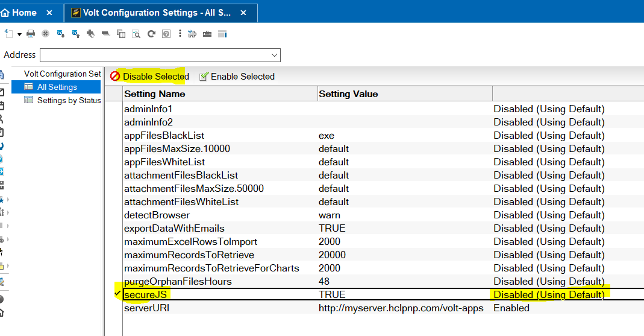This screenshot has height=336, width=644.
Task: Select the maximumRecordsToRetrieve setting
Action: click(189, 255)
